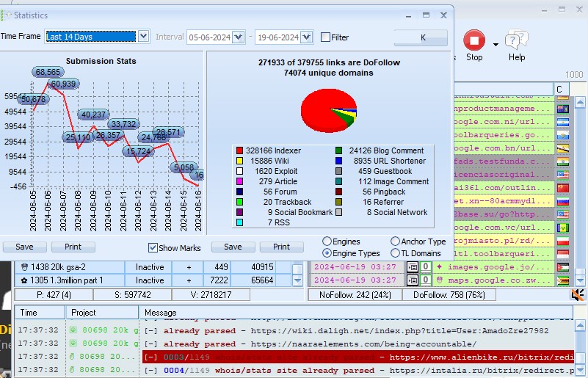The height and width of the screenshot is (378, 588).
Task: Select the TL Domains radio button
Action: (395, 253)
